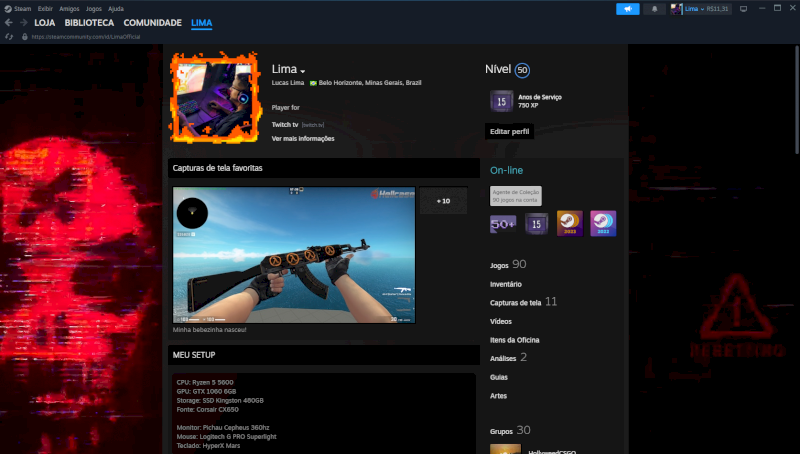Open the notifications bell
The width and height of the screenshot is (800, 454).
[655, 8]
